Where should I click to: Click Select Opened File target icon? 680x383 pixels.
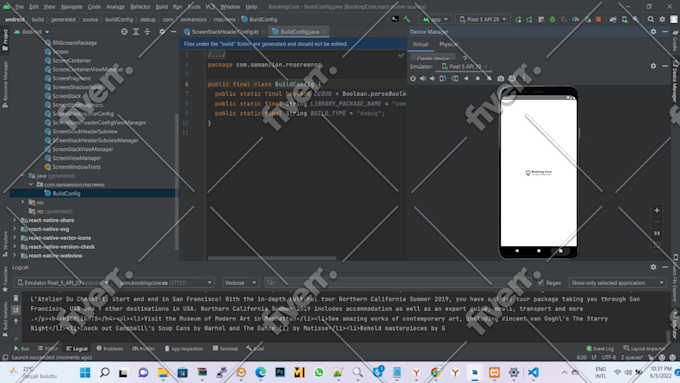(x=124, y=32)
